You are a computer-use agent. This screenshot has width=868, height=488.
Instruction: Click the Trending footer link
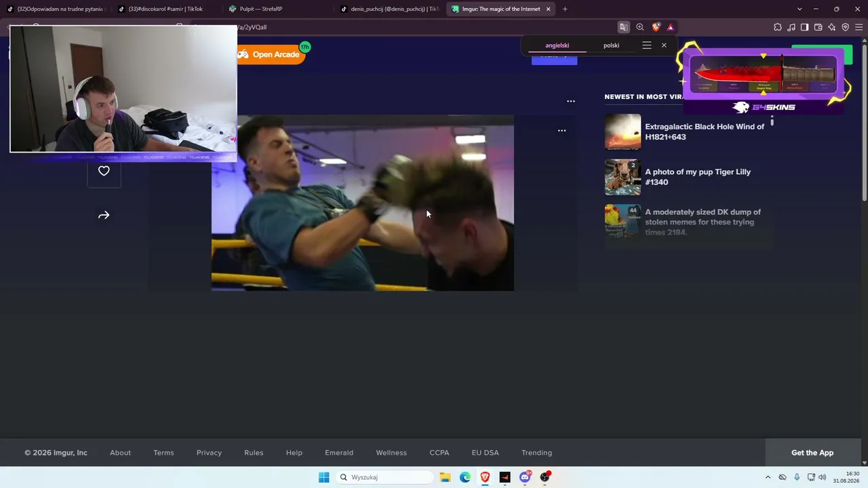click(536, 453)
